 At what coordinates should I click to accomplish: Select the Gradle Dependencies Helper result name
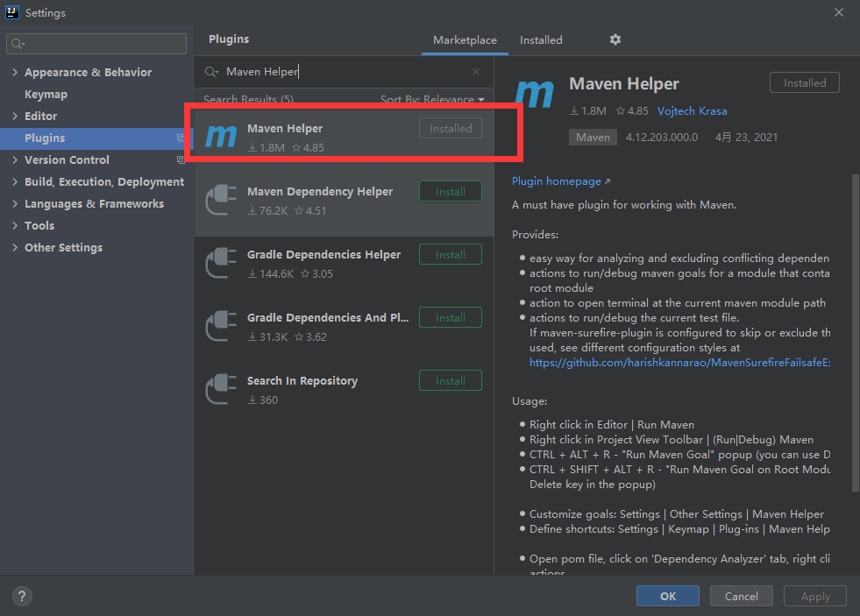(x=323, y=254)
